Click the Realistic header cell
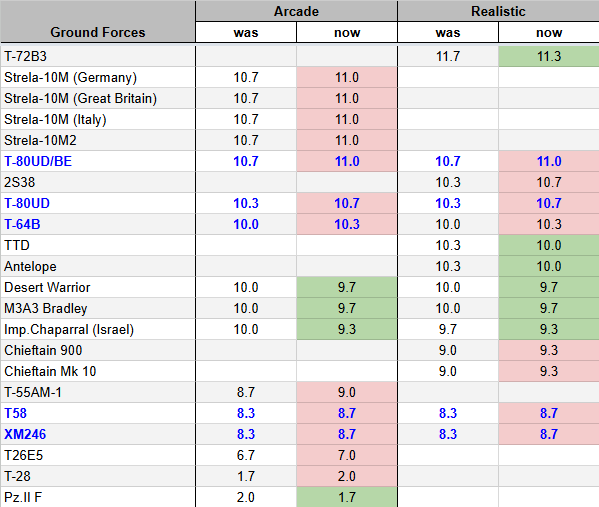The height and width of the screenshot is (507, 599). [x=499, y=11]
